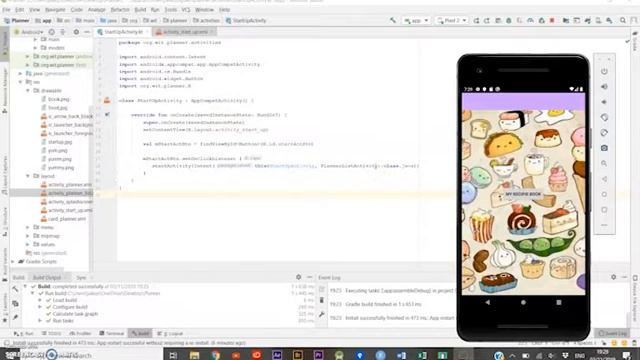Tap the phone's Back navigation button
The height and width of the screenshot is (360, 640).
coord(487,302)
